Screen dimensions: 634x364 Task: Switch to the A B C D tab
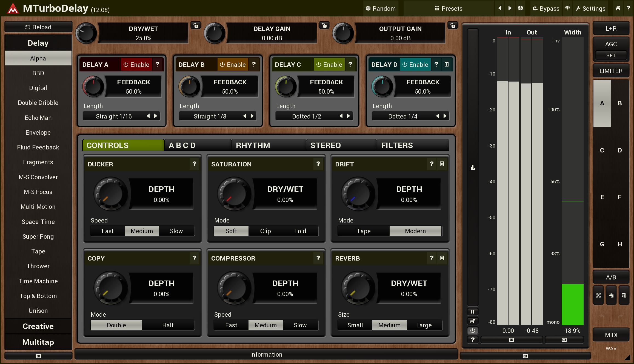(x=198, y=145)
